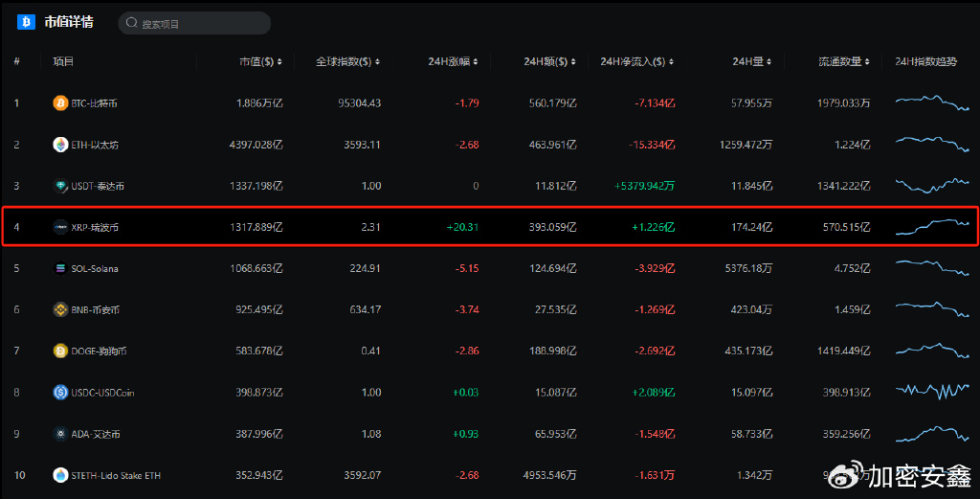The height and width of the screenshot is (499, 980).
Task: Click USDC 24H trend sparkline
Action: [x=932, y=391]
